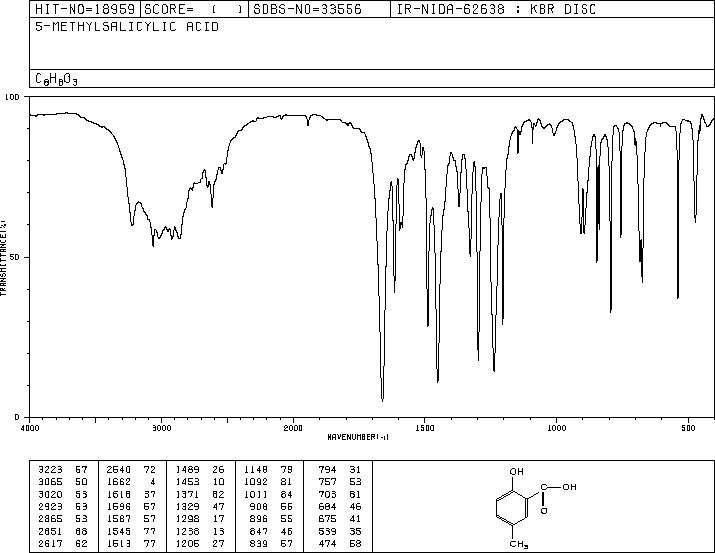Click the 3000 wavenumber axis label

[162, 428]
